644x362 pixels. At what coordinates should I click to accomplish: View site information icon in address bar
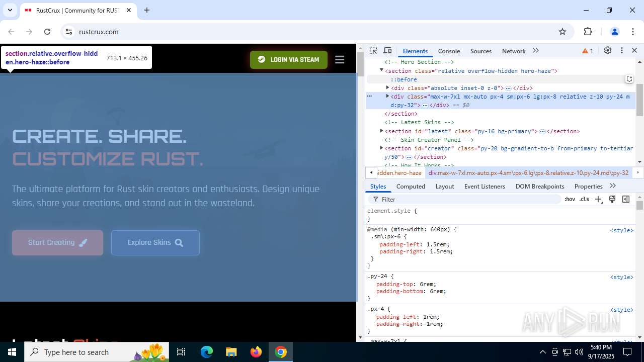point(69,32)
